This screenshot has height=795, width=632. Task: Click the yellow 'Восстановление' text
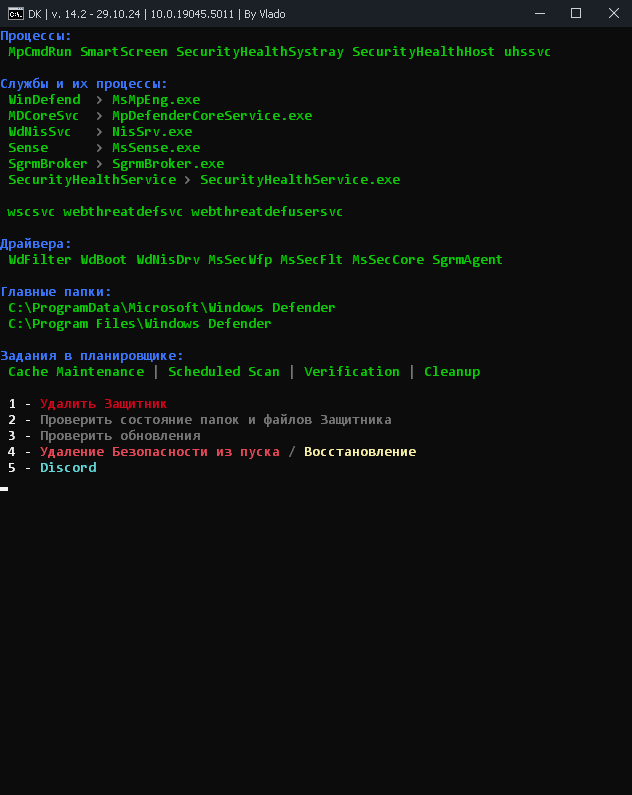coord(360,452)
